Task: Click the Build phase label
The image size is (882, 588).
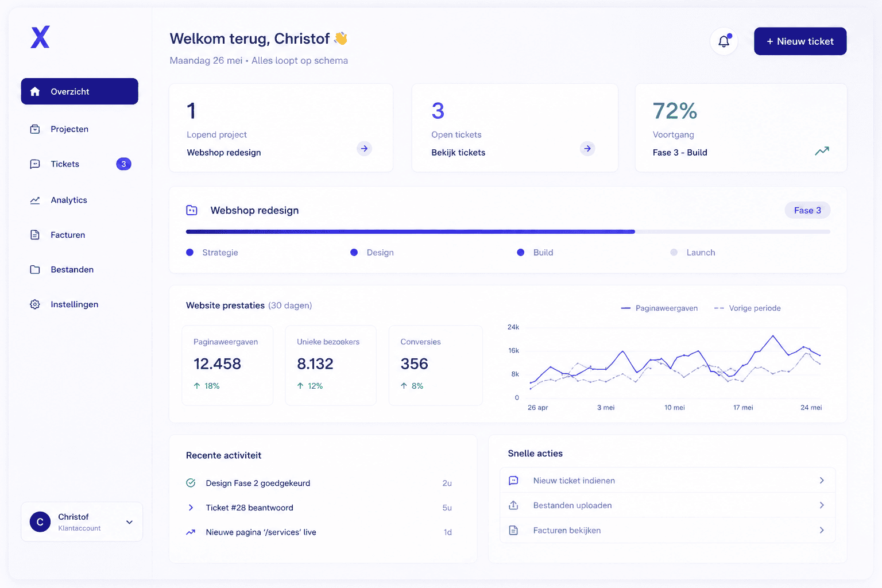Action: coord(543,253)
